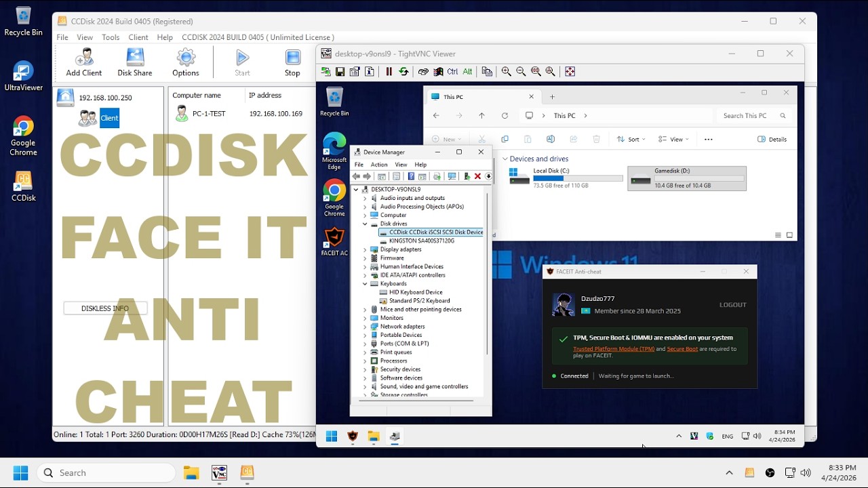
Task: Collapse the Disk drives node
Action: 365,224
